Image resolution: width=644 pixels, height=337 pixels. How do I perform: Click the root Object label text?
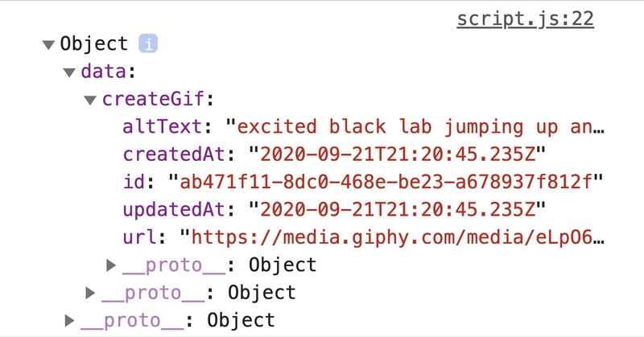coord(94,43)
